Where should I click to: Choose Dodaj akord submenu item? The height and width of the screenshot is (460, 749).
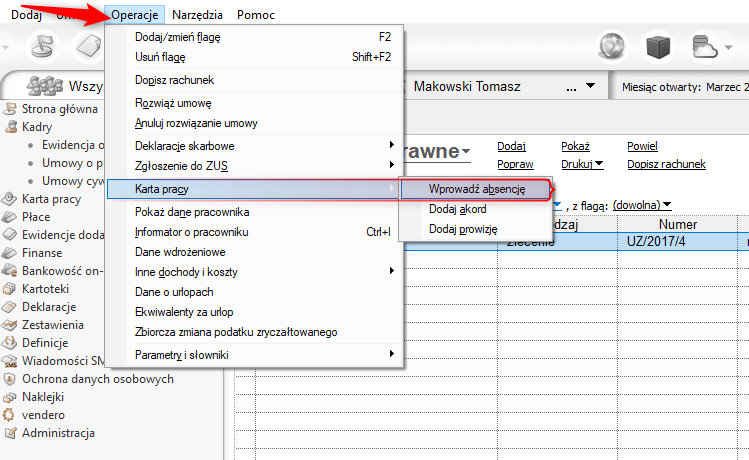tap(476, 209)
